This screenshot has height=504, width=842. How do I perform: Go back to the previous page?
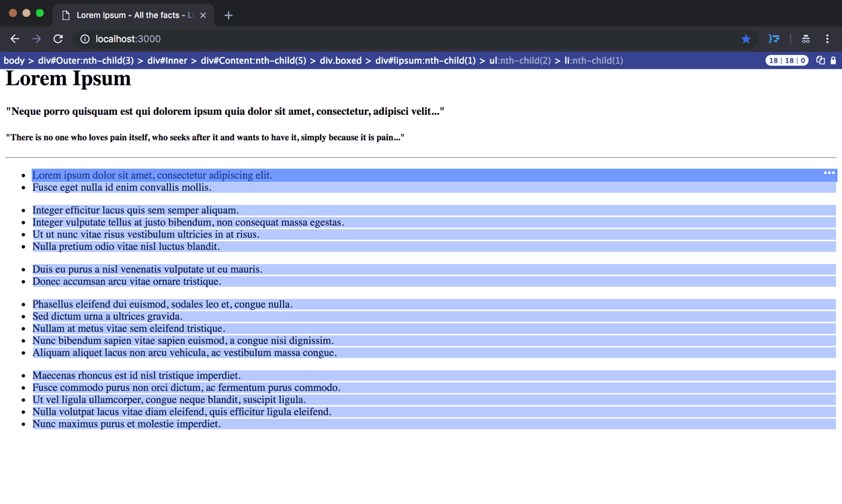tap(15, 39)
